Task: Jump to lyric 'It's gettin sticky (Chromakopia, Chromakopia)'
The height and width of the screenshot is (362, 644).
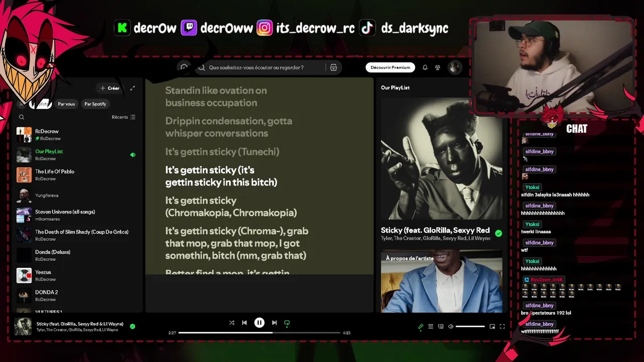Action: [231, 207]
